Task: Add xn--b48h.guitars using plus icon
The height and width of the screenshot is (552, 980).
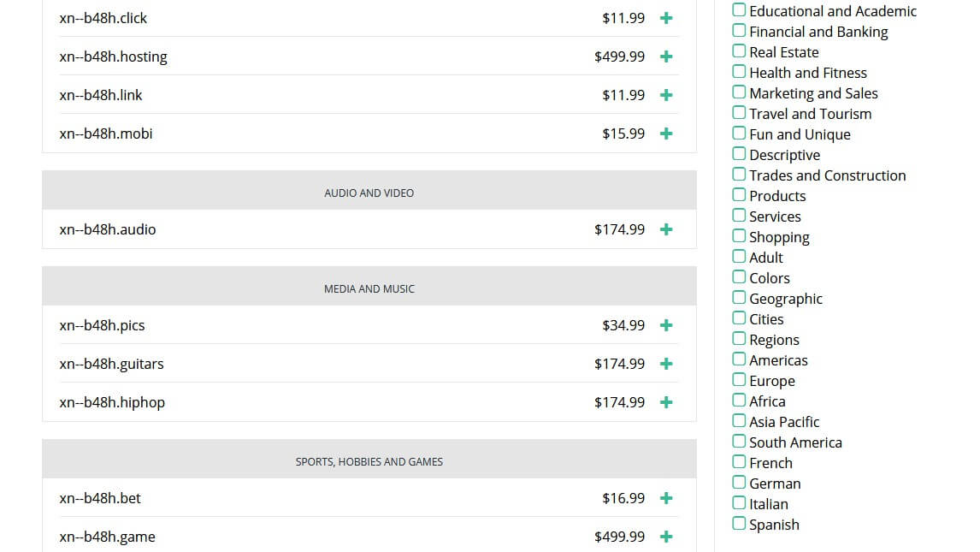Action: click(x=666, y=364)
